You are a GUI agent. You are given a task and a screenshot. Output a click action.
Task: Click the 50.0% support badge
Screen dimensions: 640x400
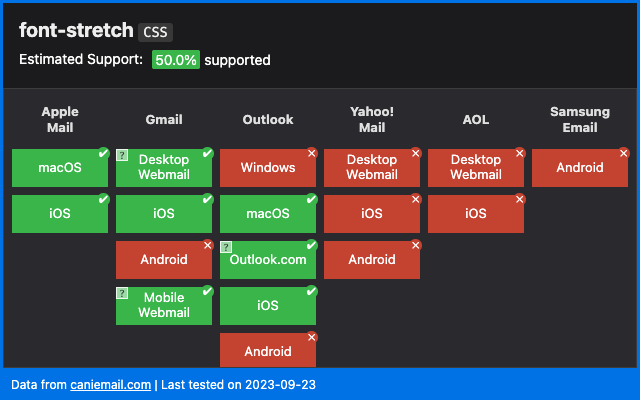pyautogui.click(x=176, y=60)
